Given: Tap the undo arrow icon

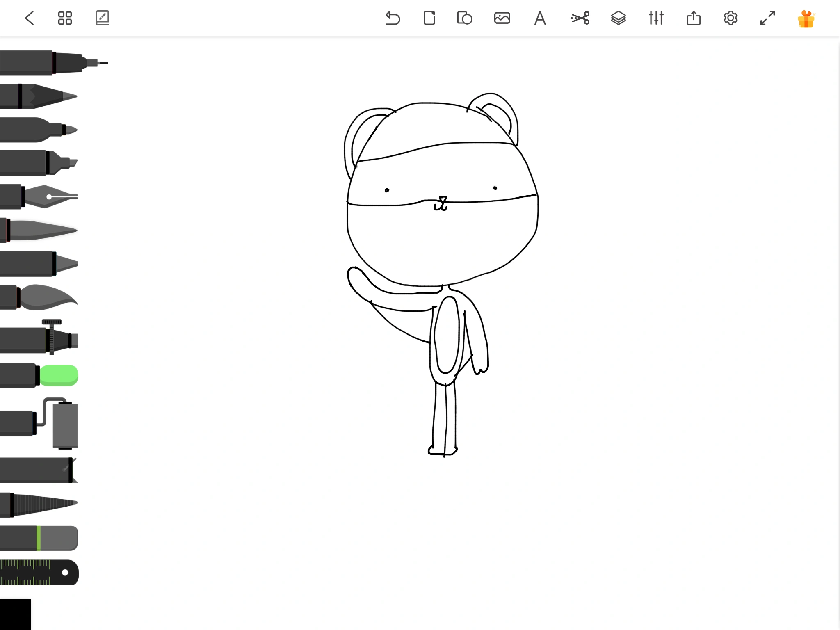Looking at the screenshot, I should 393,18.
